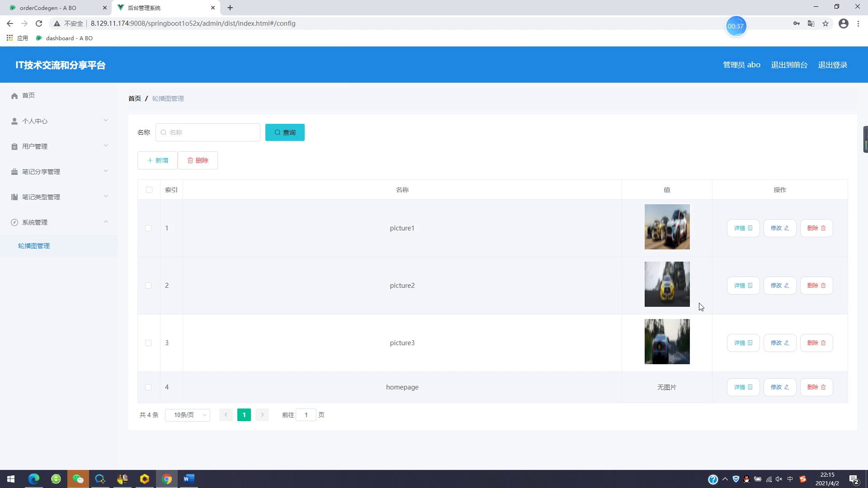This screenshot has height=488, width=868.
Task: Collapse the 系统管理 menu chevron
Action: [x=106, y=221]
